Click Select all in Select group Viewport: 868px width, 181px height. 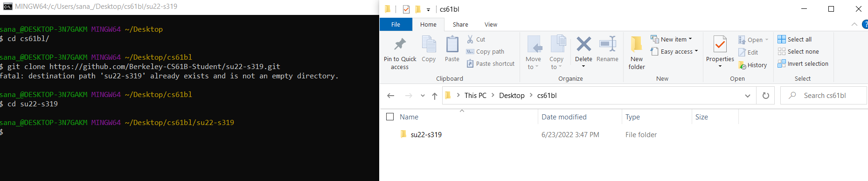(x=795, y=40)
